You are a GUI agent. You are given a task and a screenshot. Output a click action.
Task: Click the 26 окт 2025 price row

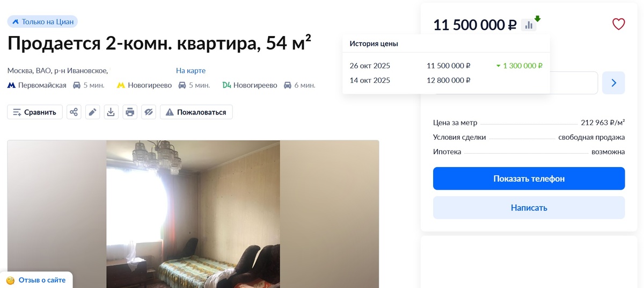(446, 66)
